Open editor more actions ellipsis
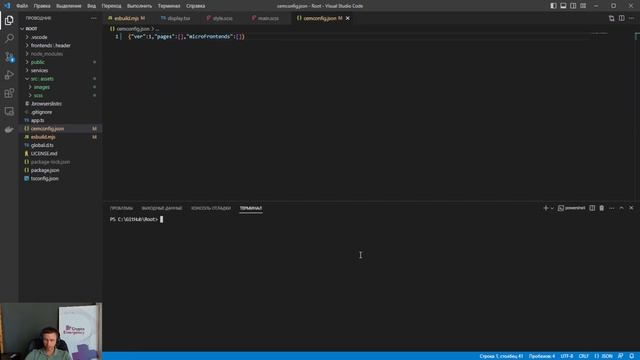This screenshot has width=640, height=360. coord(631,18)
